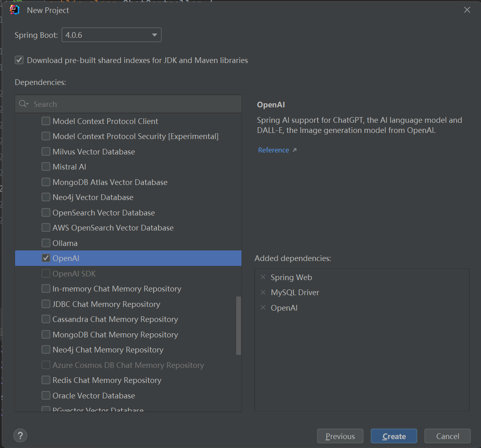481x448 pixels.
Task: Remove OpenAI from added dependencies list
Action: tap(263, 308)
